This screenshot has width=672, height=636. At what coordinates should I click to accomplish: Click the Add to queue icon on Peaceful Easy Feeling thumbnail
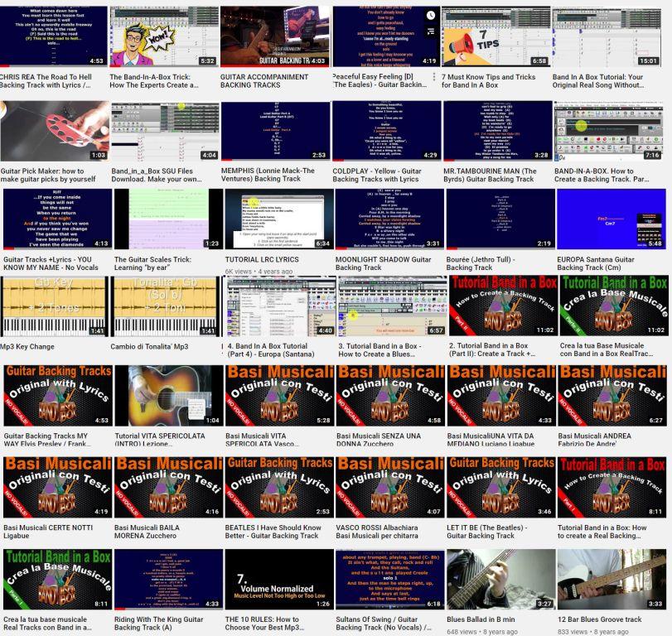click(431, 31)
